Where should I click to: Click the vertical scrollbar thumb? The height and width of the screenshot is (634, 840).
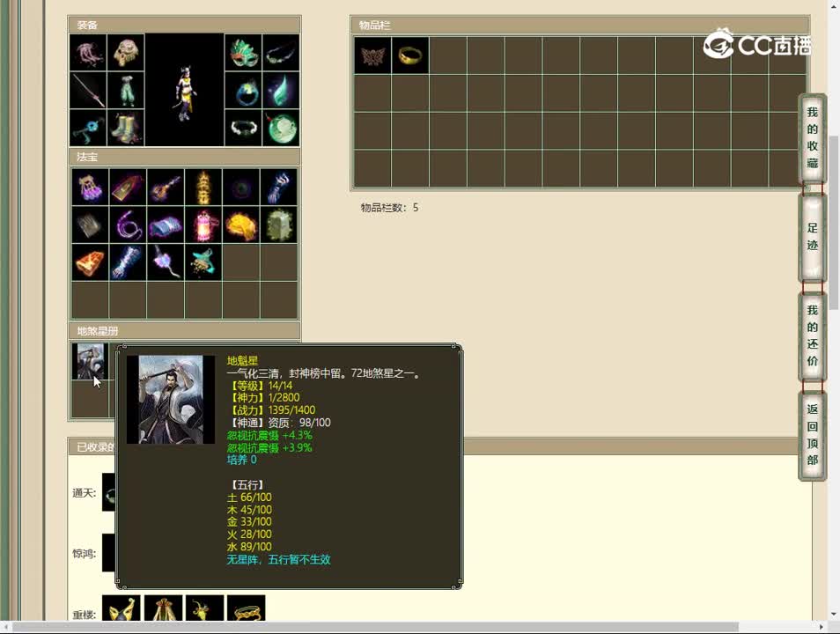[834, 223]
